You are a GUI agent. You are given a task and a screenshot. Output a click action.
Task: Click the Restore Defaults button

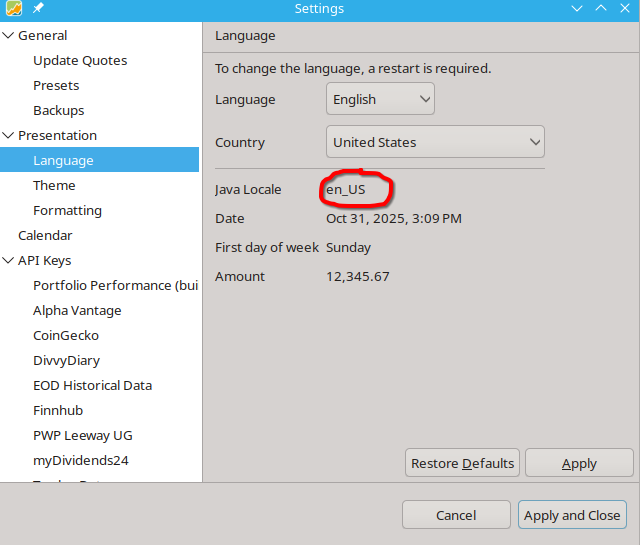pyautogui.click(x=462, y=463)
